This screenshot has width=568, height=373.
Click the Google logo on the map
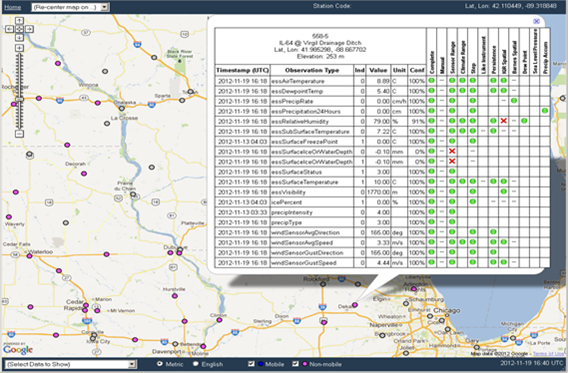18,349
